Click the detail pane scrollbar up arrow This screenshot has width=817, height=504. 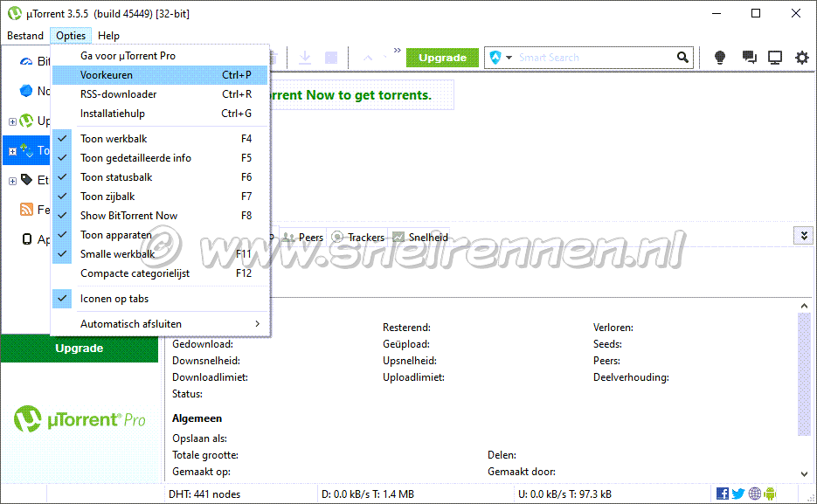(804, 306)
